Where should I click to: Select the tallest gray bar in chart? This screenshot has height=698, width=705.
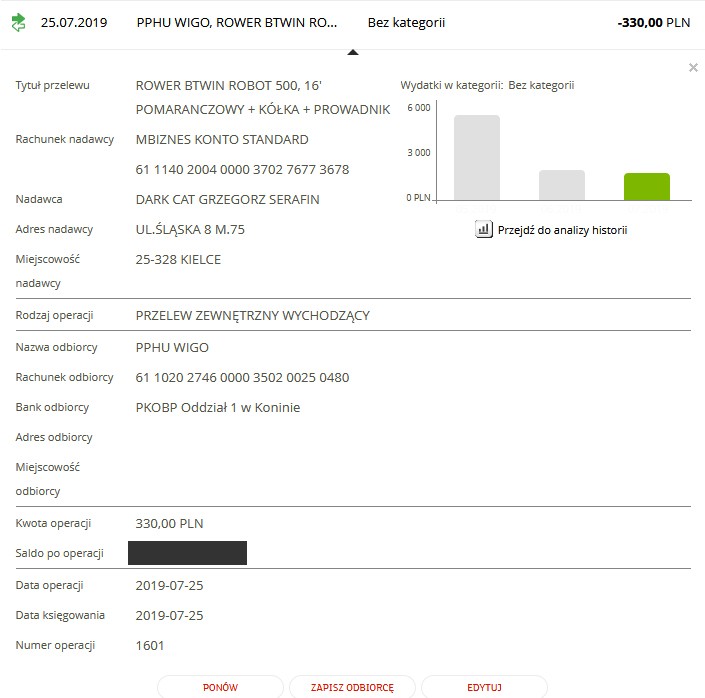476,157
